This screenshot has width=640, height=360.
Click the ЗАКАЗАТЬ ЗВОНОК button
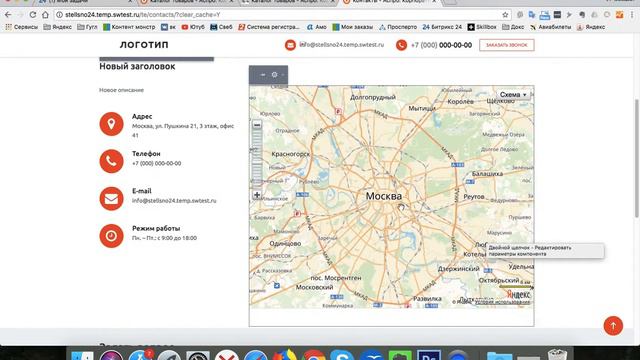507,45
